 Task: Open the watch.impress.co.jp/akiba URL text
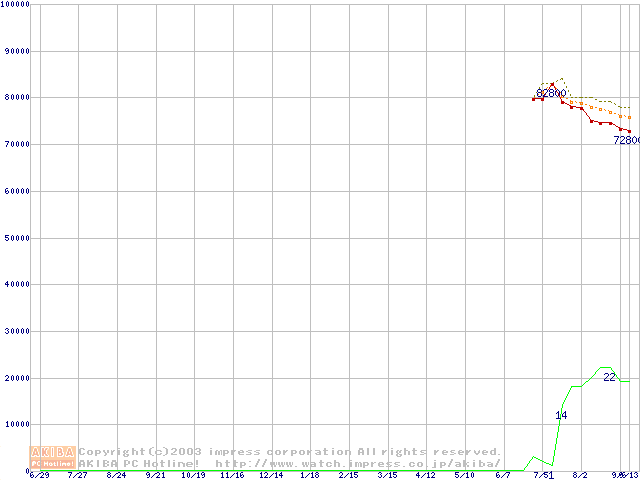(x=358, y=464)
